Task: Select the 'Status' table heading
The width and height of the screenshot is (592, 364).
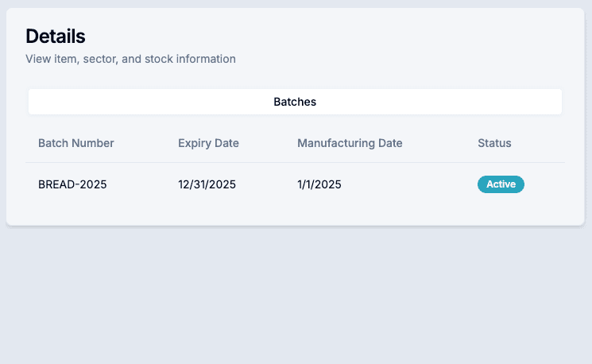Action: pos(494,143)
